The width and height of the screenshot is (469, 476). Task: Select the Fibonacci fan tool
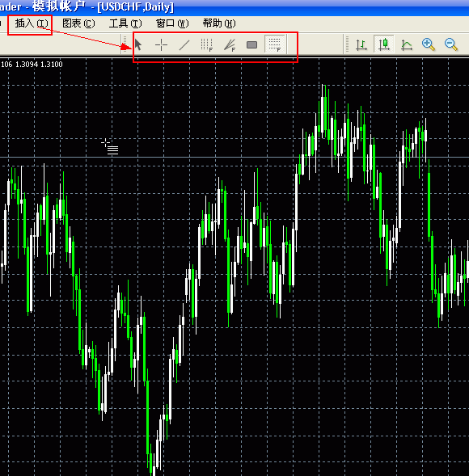[x=230, y=45]
